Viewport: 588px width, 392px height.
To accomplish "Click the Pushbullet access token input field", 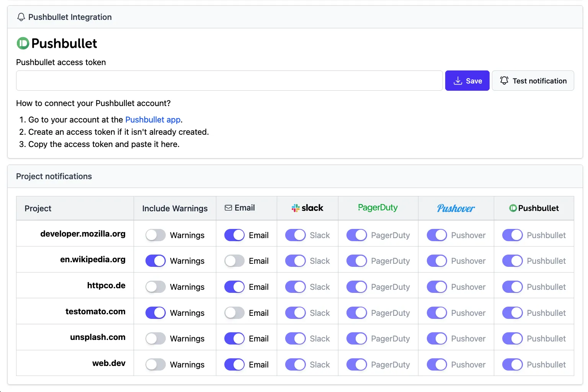I will pos(229,80).
